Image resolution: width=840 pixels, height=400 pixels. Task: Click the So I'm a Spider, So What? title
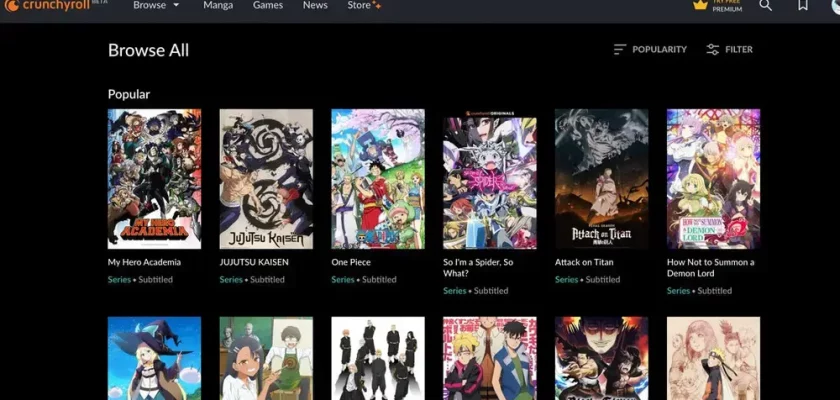478,268
